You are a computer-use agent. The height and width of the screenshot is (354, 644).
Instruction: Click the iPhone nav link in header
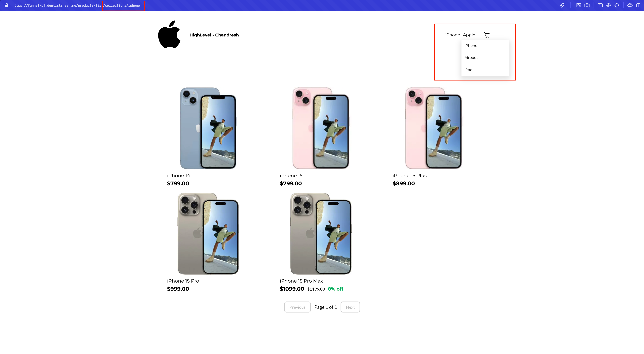click(x=452, y=35)
